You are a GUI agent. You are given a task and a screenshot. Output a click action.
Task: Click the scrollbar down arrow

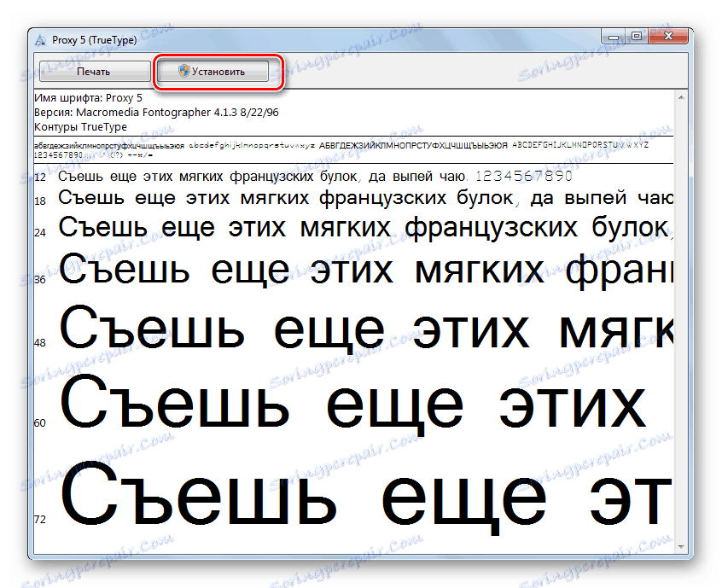681,546
